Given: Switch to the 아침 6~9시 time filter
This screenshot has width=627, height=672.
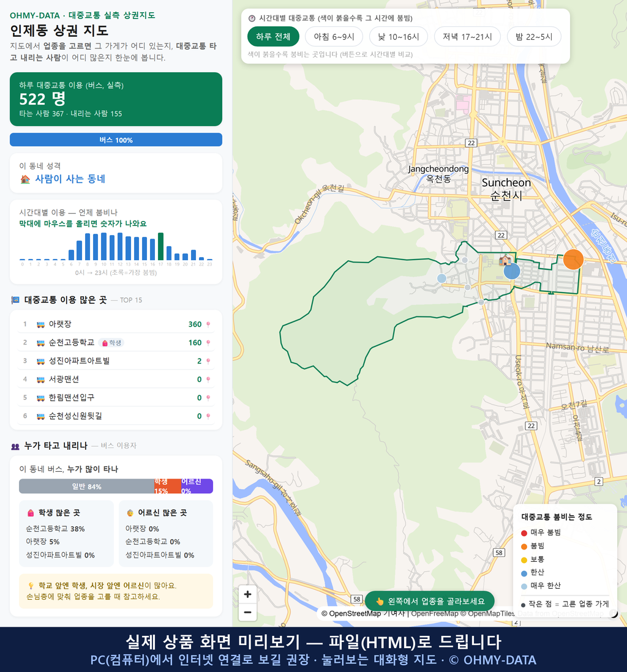Looking at the screenshot, I should tap(334, 37).
